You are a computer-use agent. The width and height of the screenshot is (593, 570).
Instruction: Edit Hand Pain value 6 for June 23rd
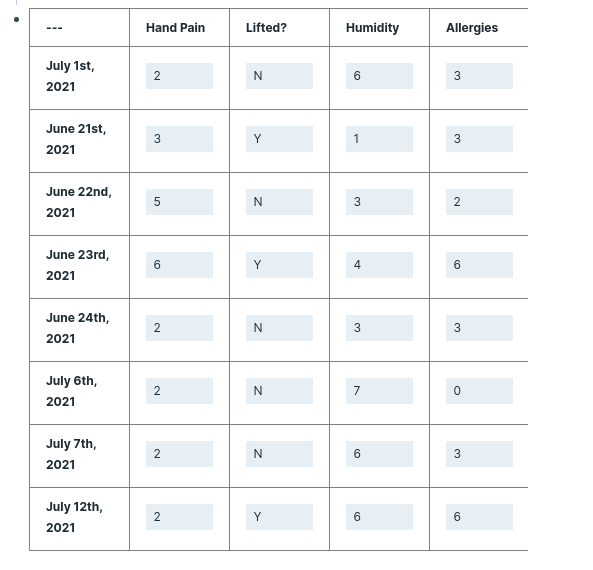pos(179,265)
